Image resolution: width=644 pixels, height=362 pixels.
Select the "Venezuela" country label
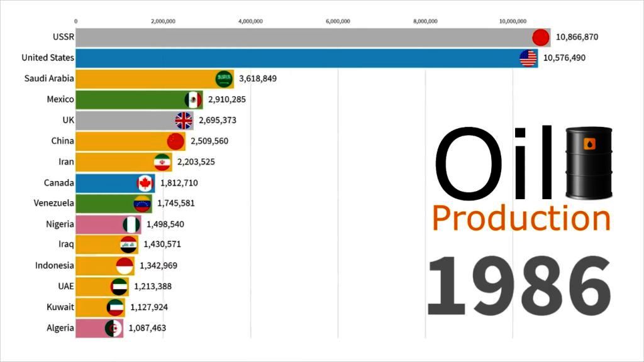(54, 203)
